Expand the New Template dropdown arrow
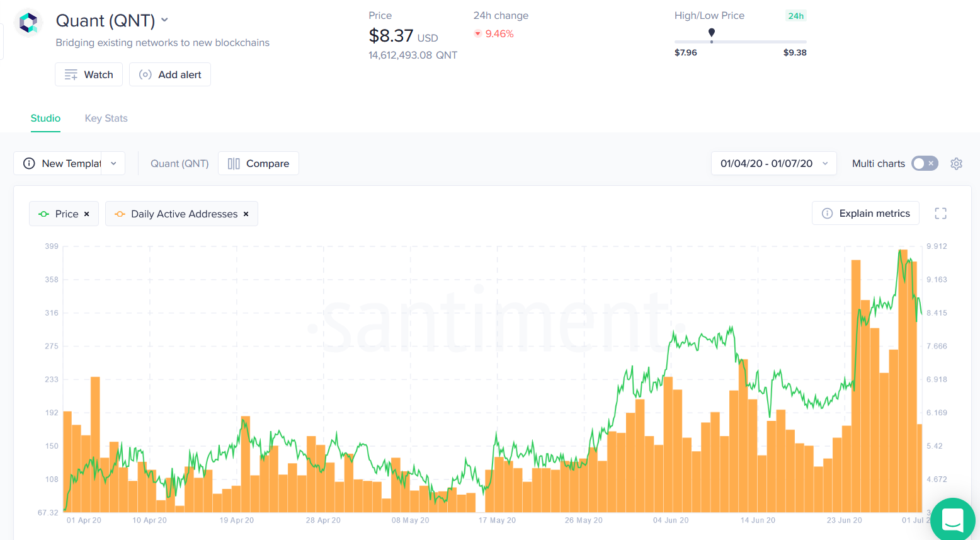 coord(113,163)
